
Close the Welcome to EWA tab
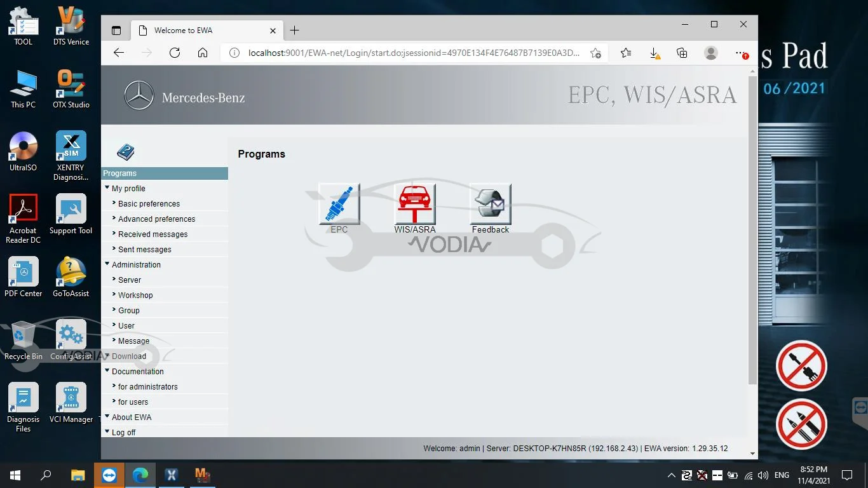[x=273, y=30]
